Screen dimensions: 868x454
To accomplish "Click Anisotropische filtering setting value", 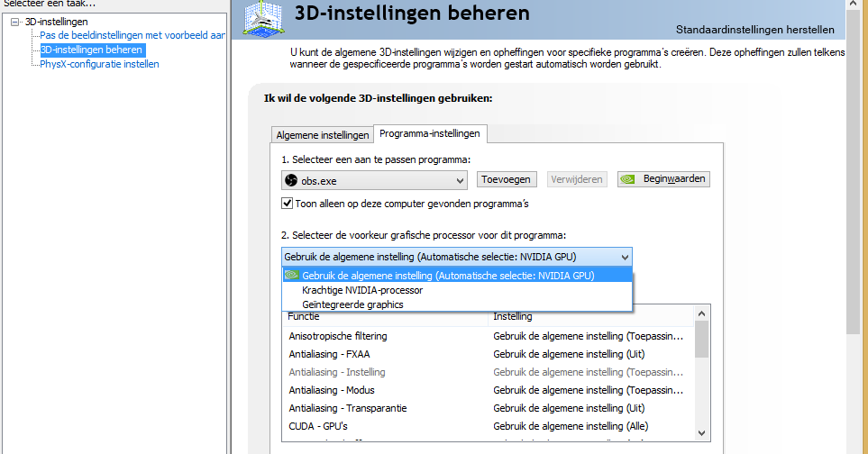I will (589, 336).
